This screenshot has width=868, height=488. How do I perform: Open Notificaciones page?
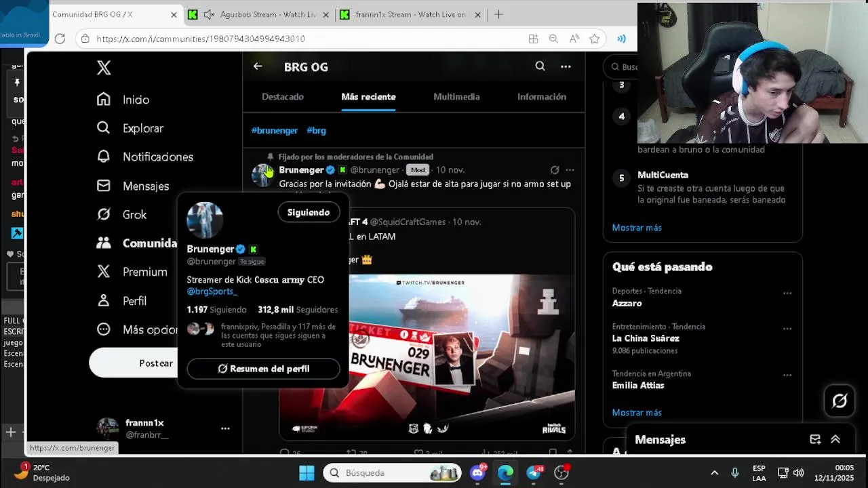(144, 157)
